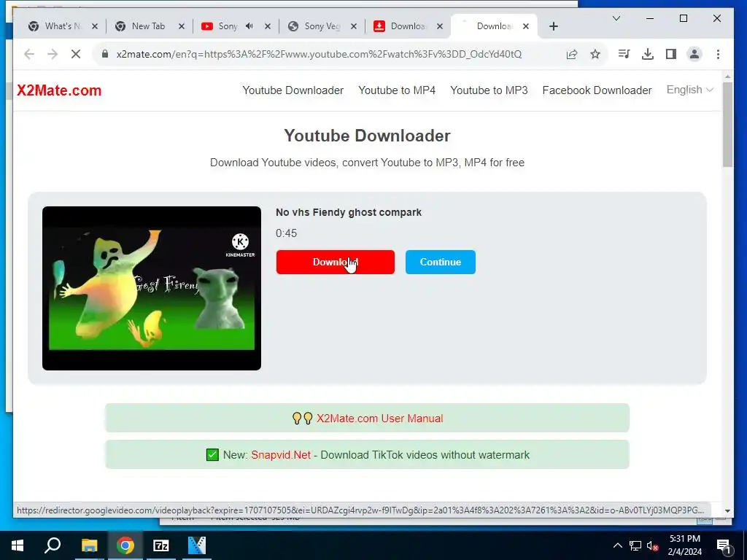This screenshot has width=747, height=560.
Task: Open the tab search chevron
Action: click(616, 18)
